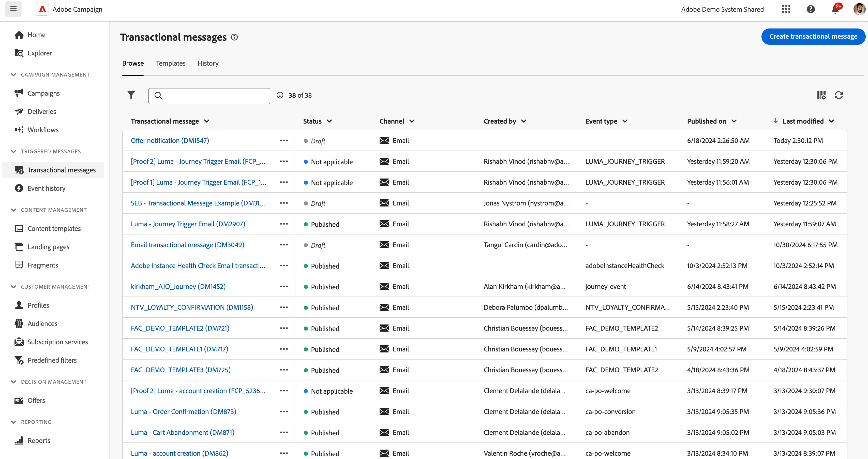This screenshot has width=868, height=459.
Task: Focus the message search field
Action: click(x=209, y=96)
